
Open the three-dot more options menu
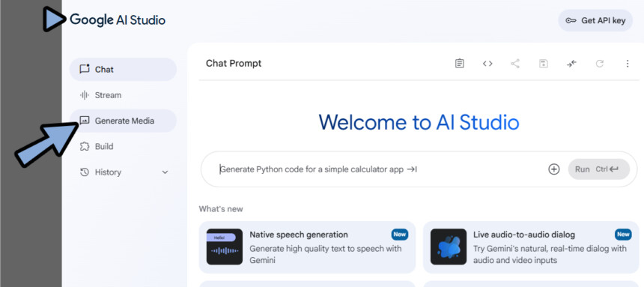[x=628, y=64]
